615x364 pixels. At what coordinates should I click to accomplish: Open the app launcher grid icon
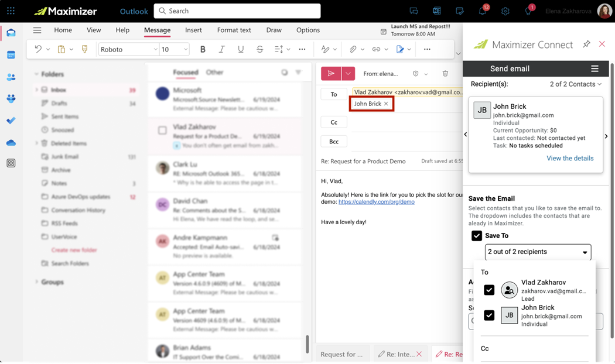pos(11,11)
